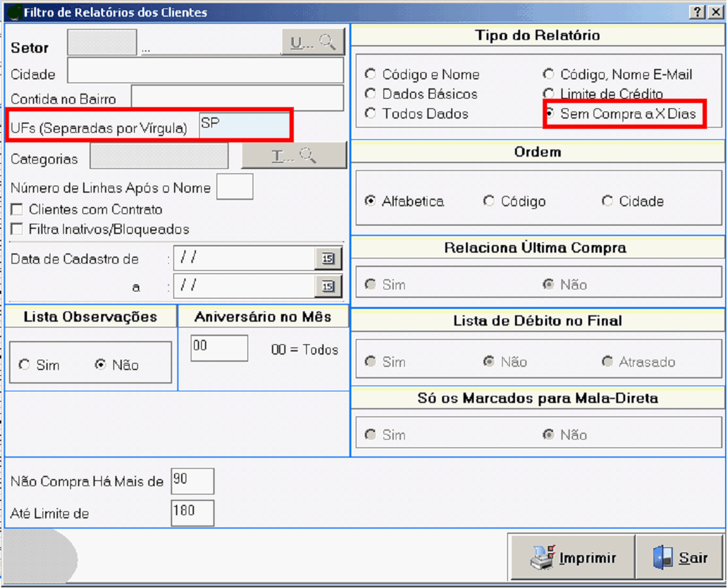Click the Aniversário no Mês field
The height and width of the screenshot is (588, 727).
[219, 348]
